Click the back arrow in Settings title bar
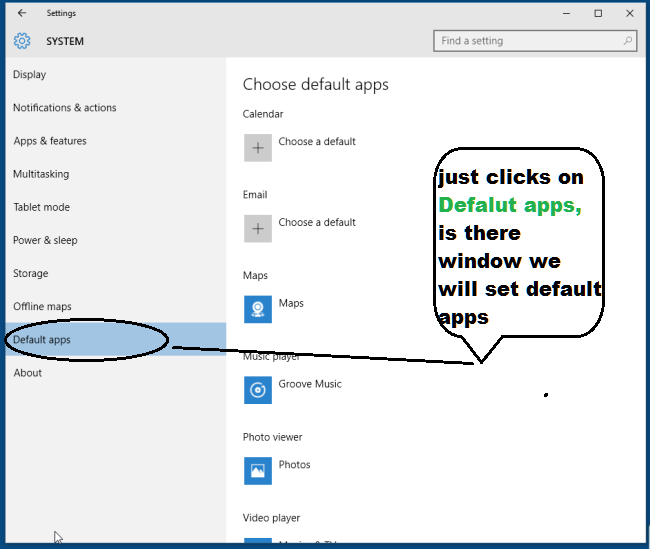 point(22,13)
